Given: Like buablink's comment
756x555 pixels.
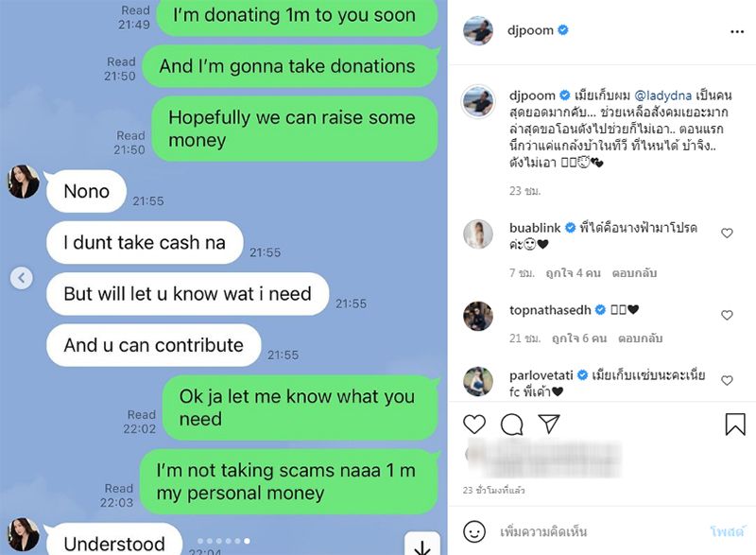Looking at the screenshot, I should pos(727,234).
